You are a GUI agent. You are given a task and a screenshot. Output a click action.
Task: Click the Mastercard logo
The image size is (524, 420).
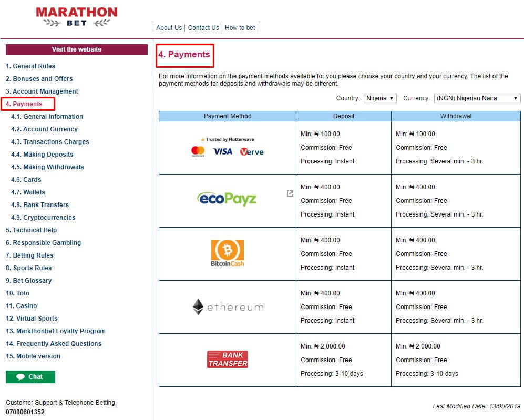(x=198, y=151)
